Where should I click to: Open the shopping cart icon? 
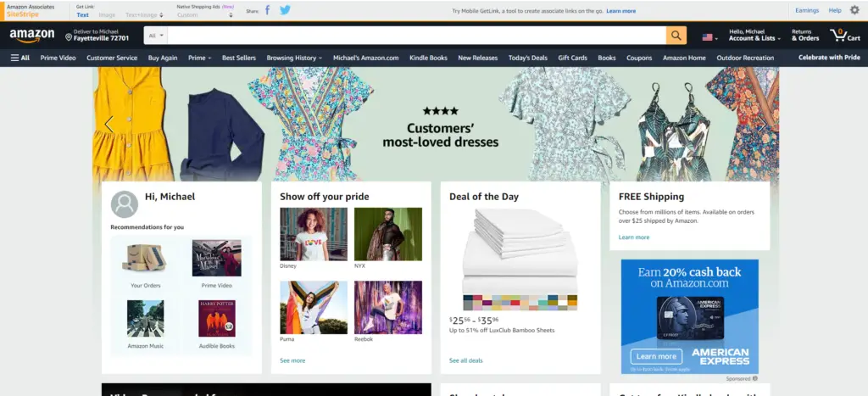(x=838, y=35)
